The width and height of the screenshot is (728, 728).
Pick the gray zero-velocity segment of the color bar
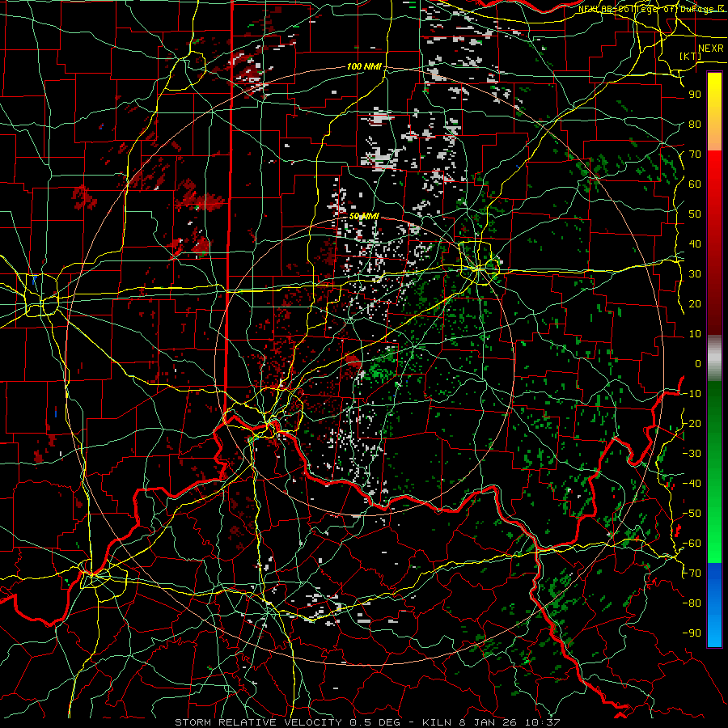[x=714, y=358]
